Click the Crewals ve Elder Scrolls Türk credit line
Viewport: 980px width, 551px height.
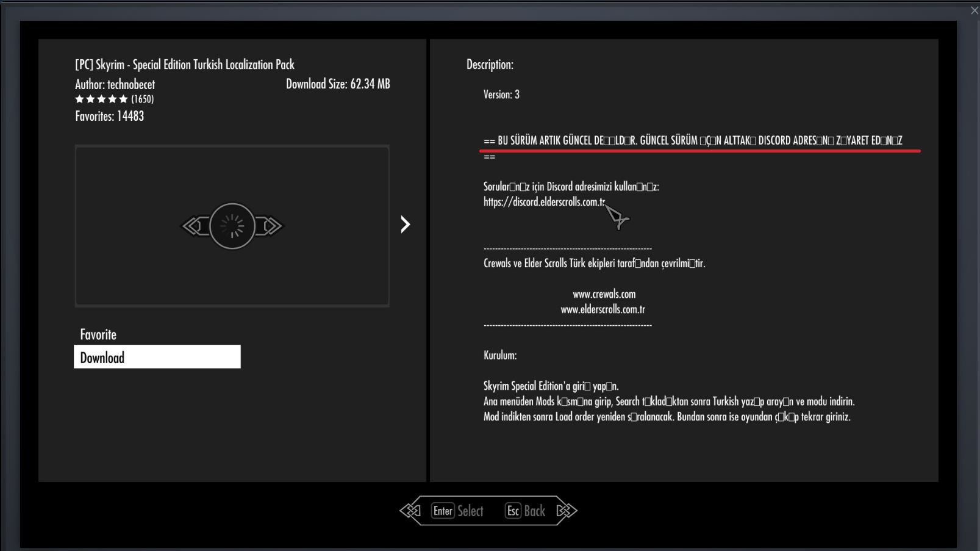(x=595, y=264)
